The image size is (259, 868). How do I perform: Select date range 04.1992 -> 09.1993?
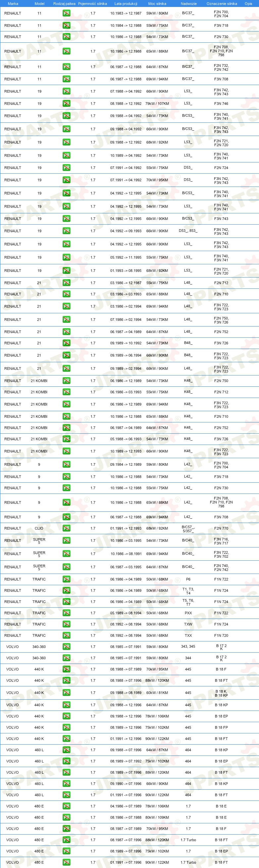point(126,231)
